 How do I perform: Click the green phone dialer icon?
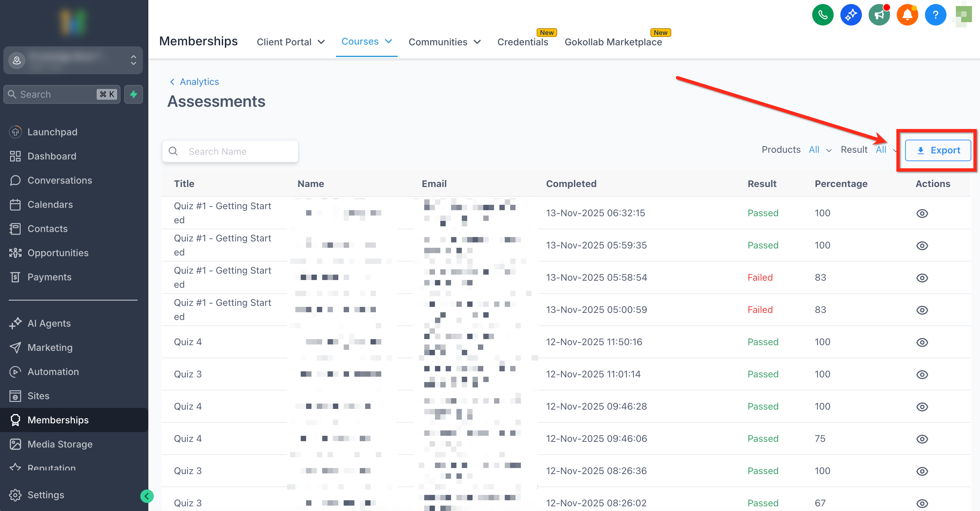(823, 15)
